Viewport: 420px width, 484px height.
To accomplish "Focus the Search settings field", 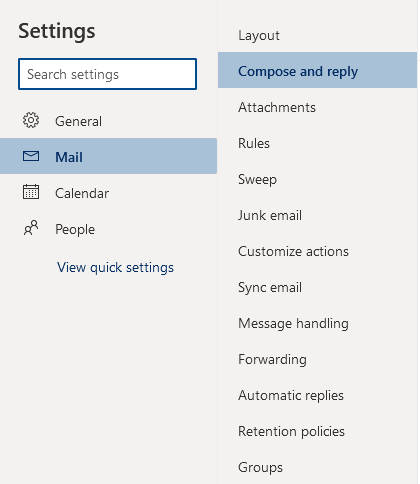I will point(107,74).
